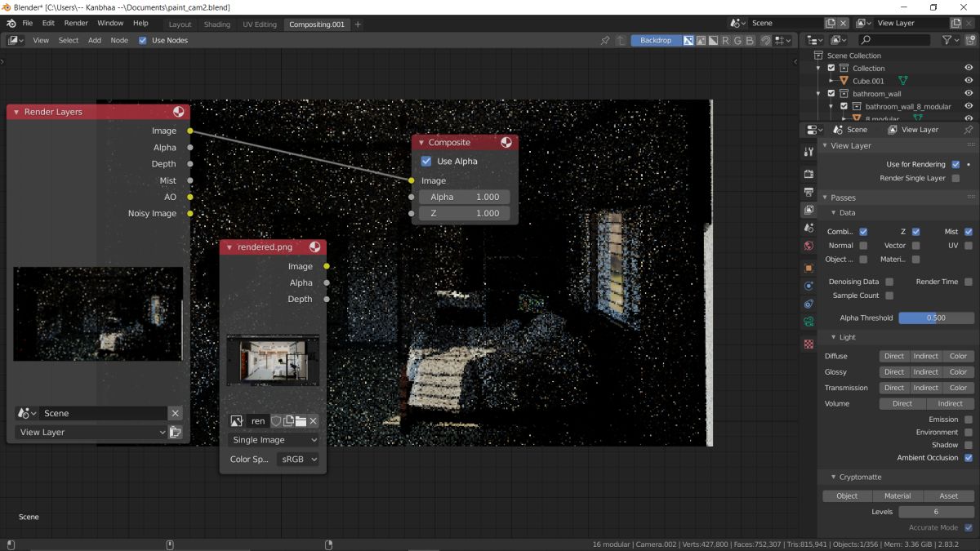
Task: Click the fake user shield on rendered.png node
Action: tap(276, 421)
